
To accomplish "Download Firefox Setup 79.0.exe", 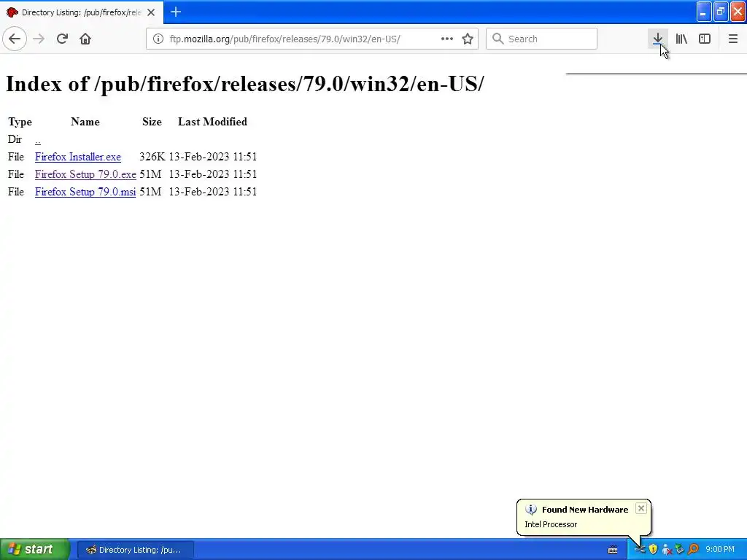I will (x=85, y=175).
